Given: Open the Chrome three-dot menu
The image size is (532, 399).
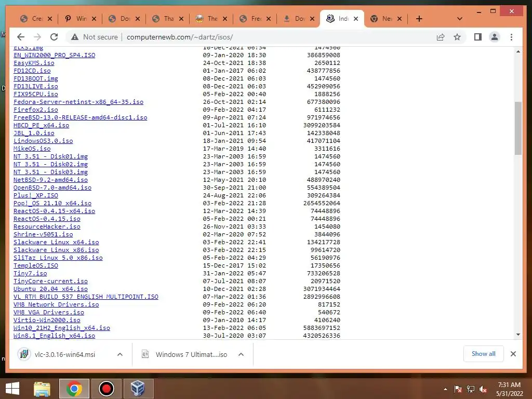Looking at the screenshot, I should click(x=511, y=37).
